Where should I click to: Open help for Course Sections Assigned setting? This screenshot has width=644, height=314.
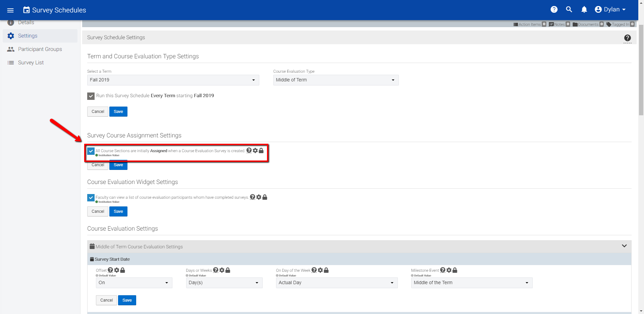click(x=249, y=150)
